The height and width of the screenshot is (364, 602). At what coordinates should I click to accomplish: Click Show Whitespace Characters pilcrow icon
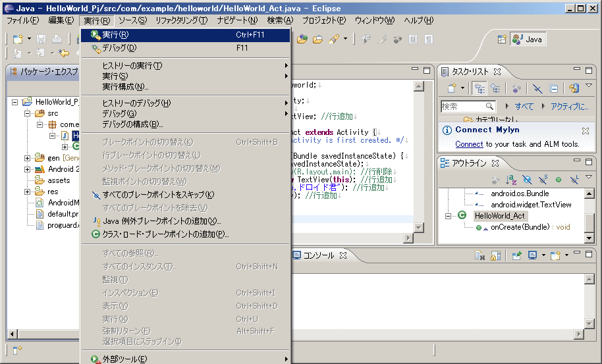coord(429,39)
